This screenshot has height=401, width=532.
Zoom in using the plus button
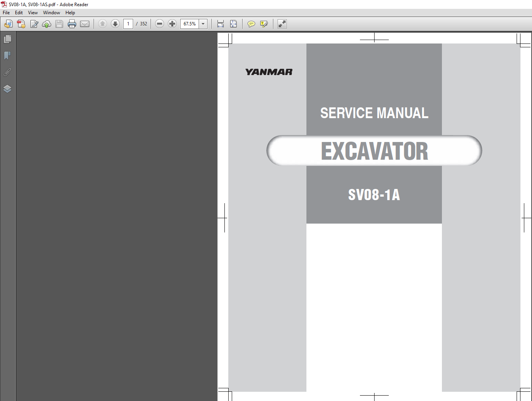point(172,24)
